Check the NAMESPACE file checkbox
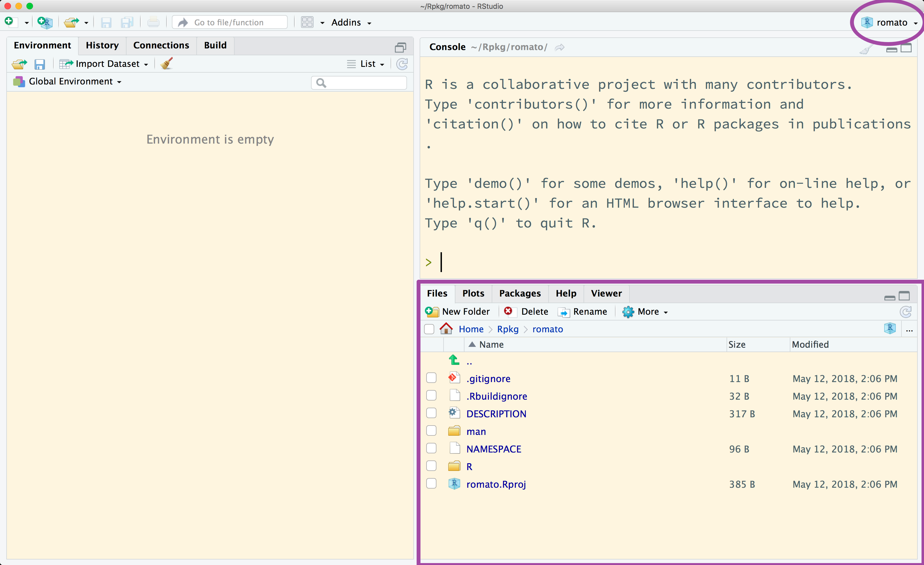 [x=431, y=448]
